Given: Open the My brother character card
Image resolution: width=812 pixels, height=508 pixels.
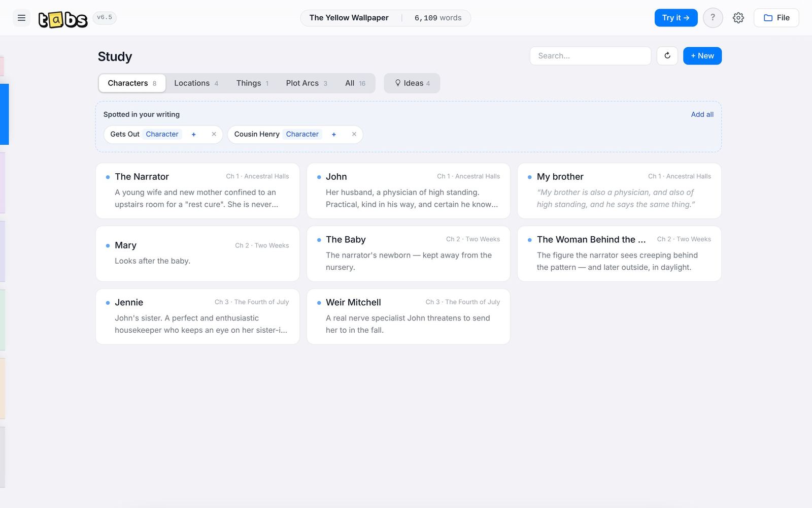Looking at the screenshot, I should tap(619, 191).
